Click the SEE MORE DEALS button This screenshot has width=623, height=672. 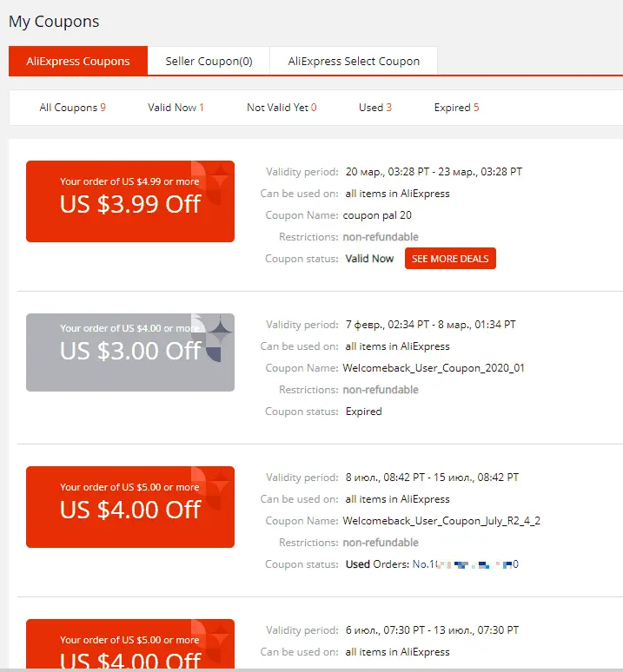(450, 259)
